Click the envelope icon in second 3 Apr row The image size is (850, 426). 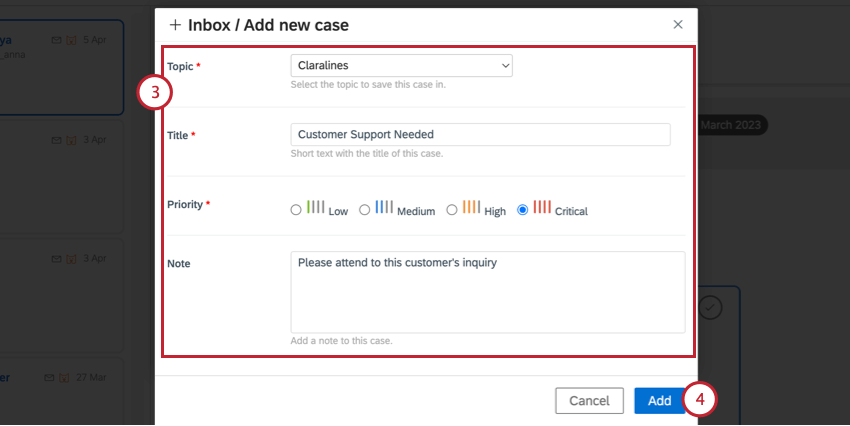[x=56, y=258]
